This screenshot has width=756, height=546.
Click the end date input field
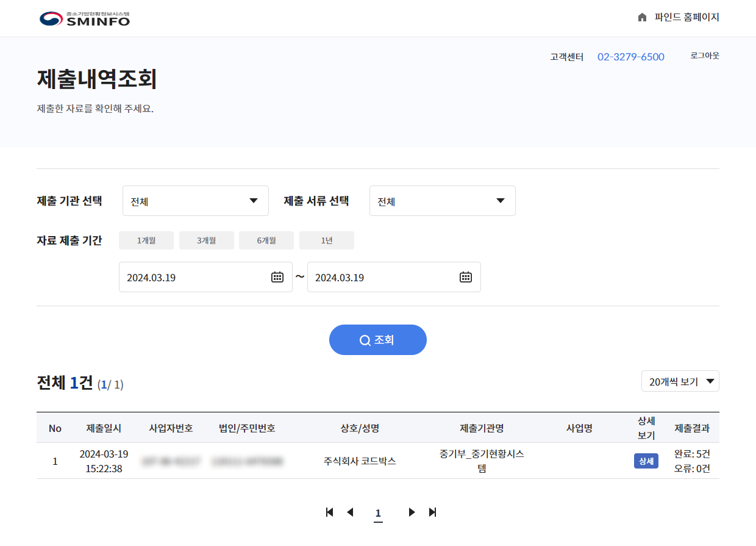pos(394,277)
